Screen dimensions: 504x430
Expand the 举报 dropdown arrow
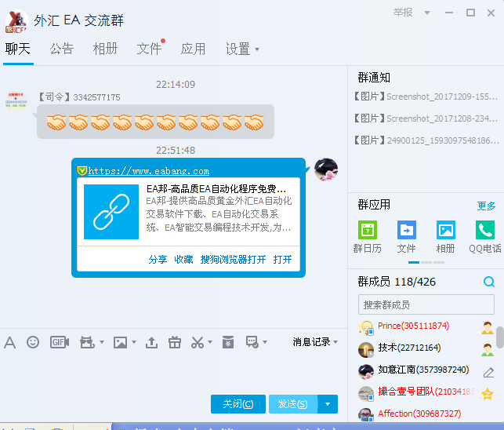click(x=427, y=13)
